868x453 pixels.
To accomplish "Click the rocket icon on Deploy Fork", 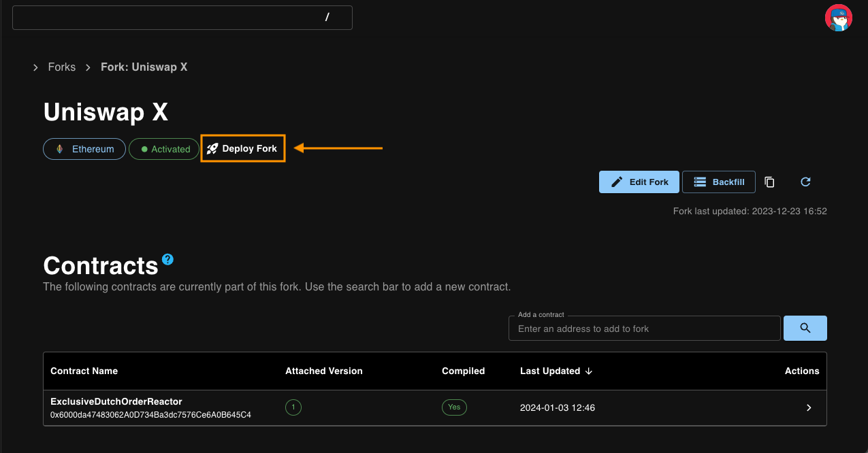I will tap(212, 148).
